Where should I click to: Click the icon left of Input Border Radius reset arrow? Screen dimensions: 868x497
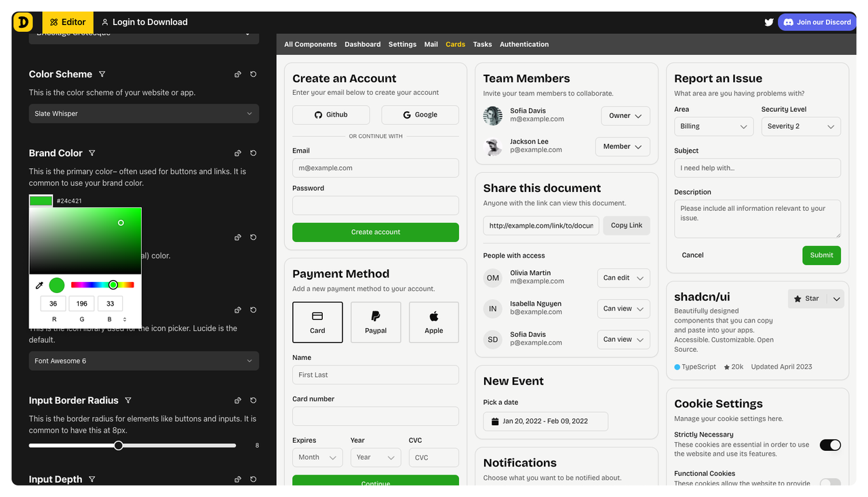pos(238,401)
